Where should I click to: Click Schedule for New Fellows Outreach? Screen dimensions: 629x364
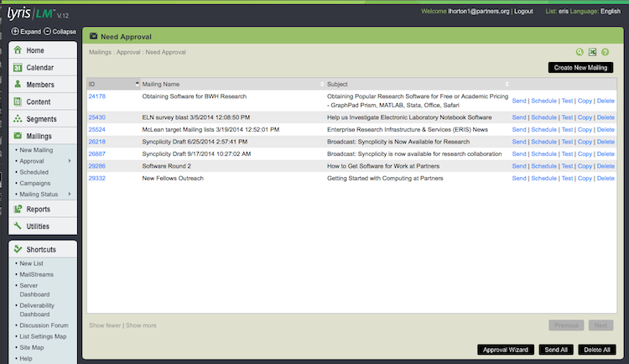(544, 178)
